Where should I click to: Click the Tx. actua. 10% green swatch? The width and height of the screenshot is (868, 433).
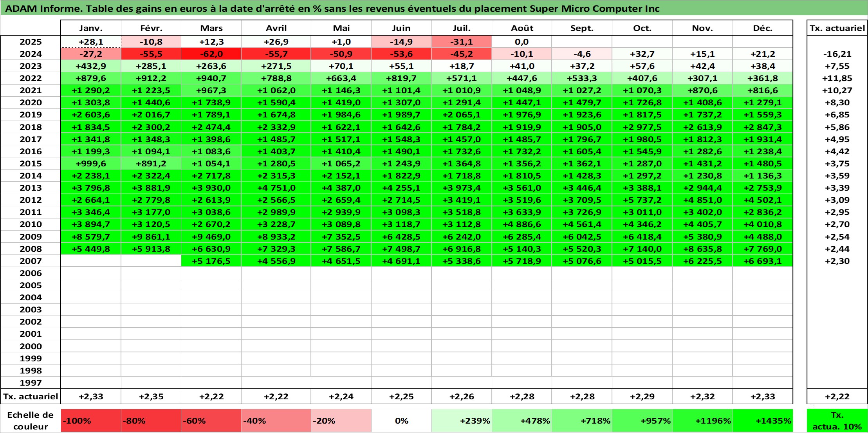point(837,421)
